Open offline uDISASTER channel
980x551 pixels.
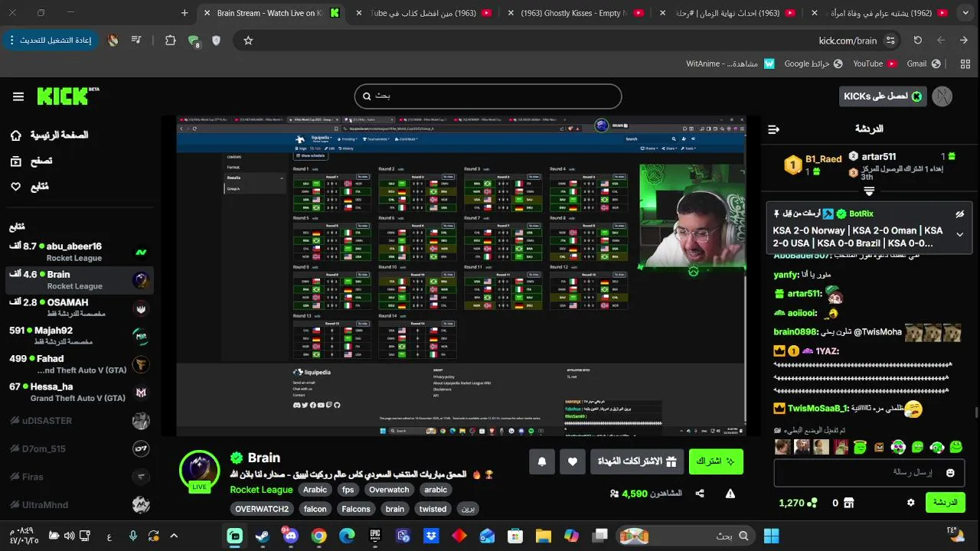click(x=79, y=421)
